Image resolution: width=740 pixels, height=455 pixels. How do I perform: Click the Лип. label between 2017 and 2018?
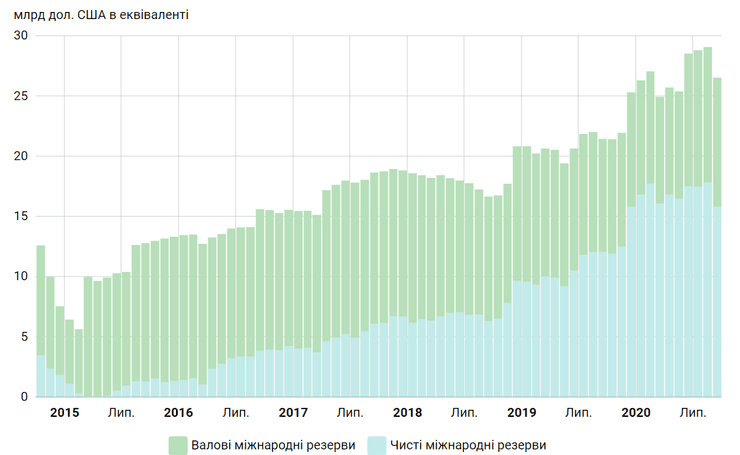pyautogui.click(x=350, y=412)
